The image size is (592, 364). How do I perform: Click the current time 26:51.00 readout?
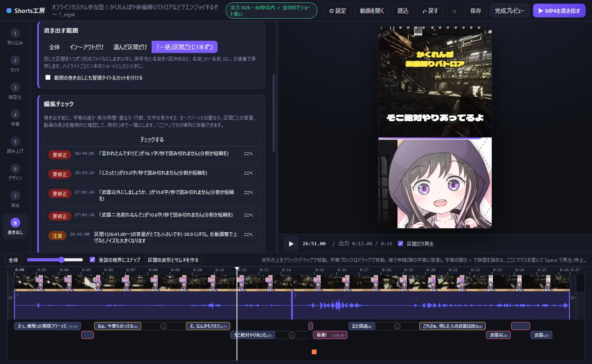click(314, 244)
